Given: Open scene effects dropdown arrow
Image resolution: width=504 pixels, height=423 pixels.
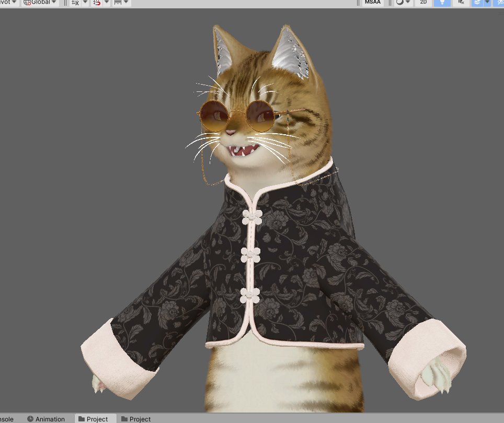Looking at the screenshot, I should (x=487, y=2).
